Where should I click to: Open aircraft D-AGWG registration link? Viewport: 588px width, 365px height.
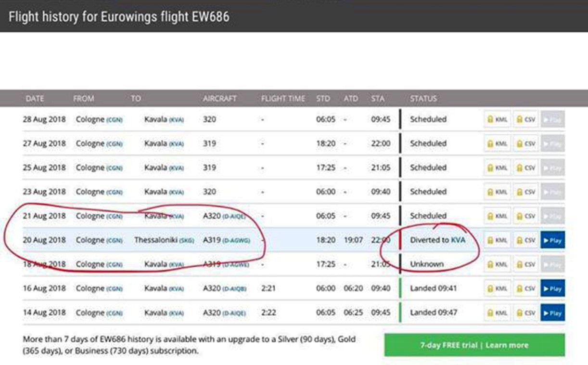[x=236, y=240]
